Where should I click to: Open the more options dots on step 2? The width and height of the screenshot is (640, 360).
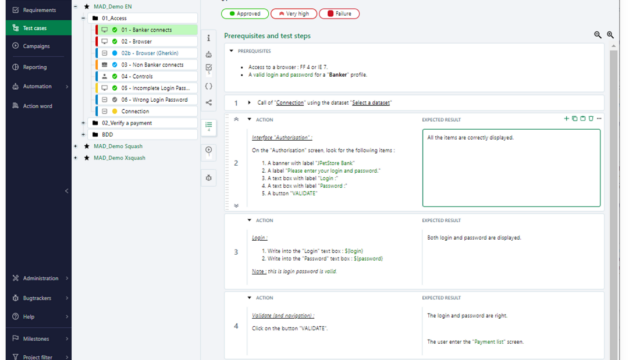click(599, 118)
